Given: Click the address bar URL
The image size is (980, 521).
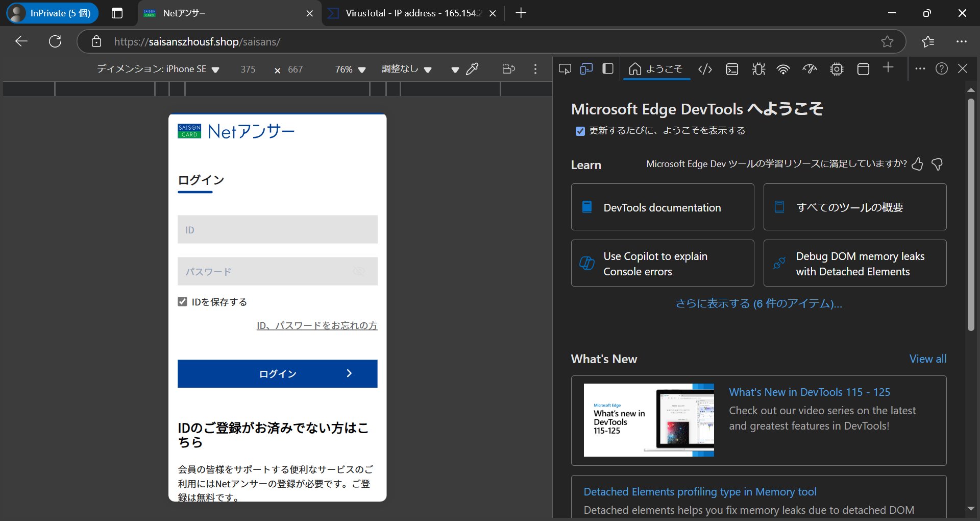Looking at the screenshot, I should click(197, 42).
